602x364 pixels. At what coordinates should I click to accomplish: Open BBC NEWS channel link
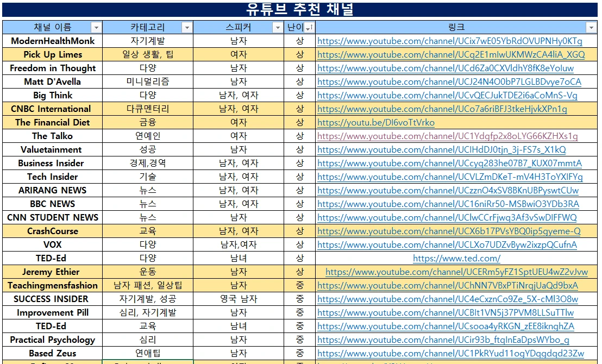coord(448,204)
